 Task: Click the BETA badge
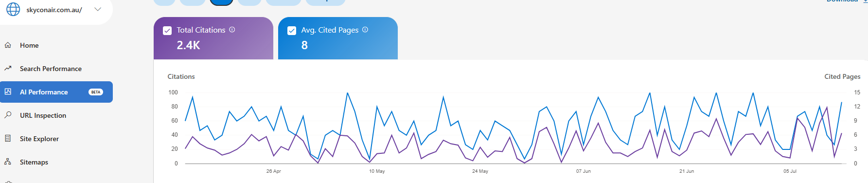point(96,92)
